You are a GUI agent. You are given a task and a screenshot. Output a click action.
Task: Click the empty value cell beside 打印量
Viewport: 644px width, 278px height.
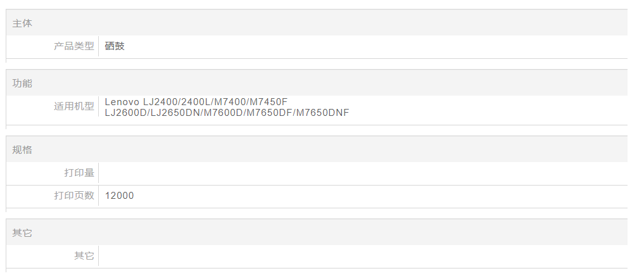click(361, 173)
